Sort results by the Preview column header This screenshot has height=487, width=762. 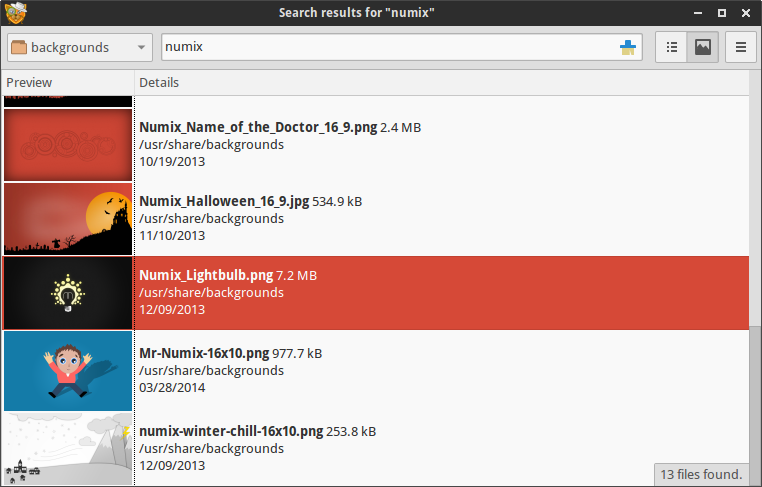pyautogui.click(x=67, y=82)
